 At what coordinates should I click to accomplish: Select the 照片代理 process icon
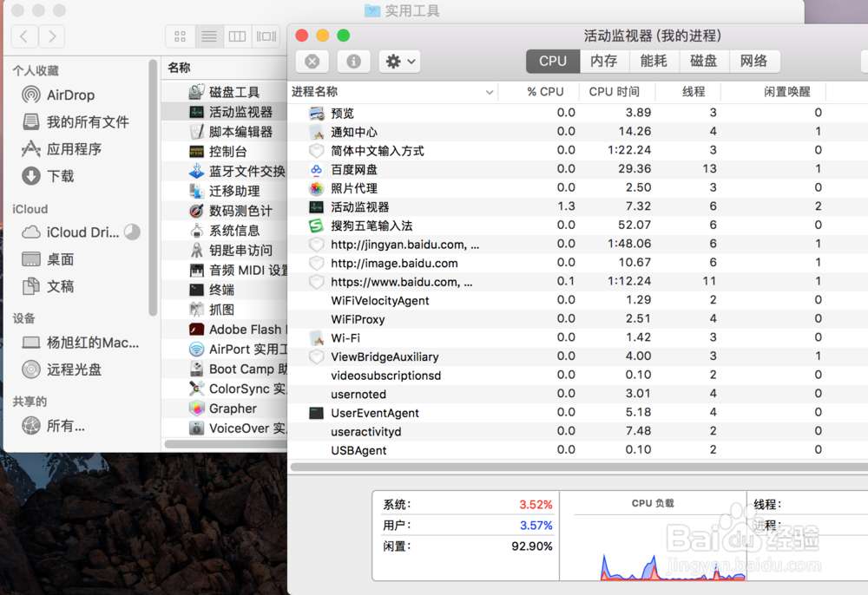pyautogui.click(x=317, y=188)
